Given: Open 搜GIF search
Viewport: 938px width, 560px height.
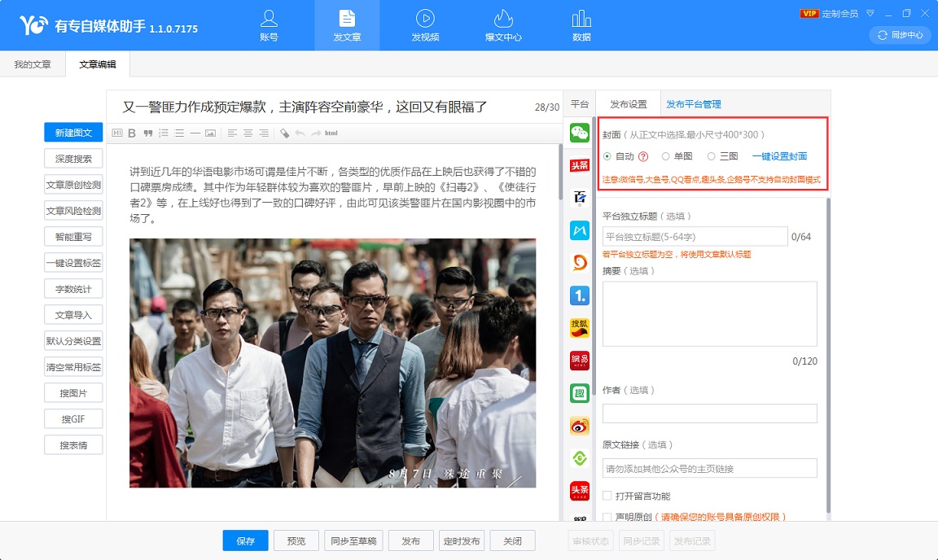Looking at the screenshot, I should click(73, 419).
